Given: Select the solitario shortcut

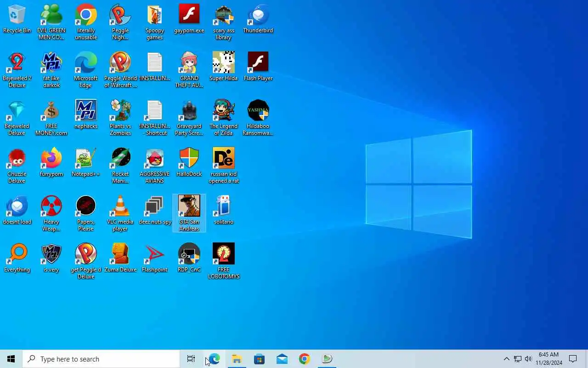Looking at the screenshot, I should (x=224, y=211).
